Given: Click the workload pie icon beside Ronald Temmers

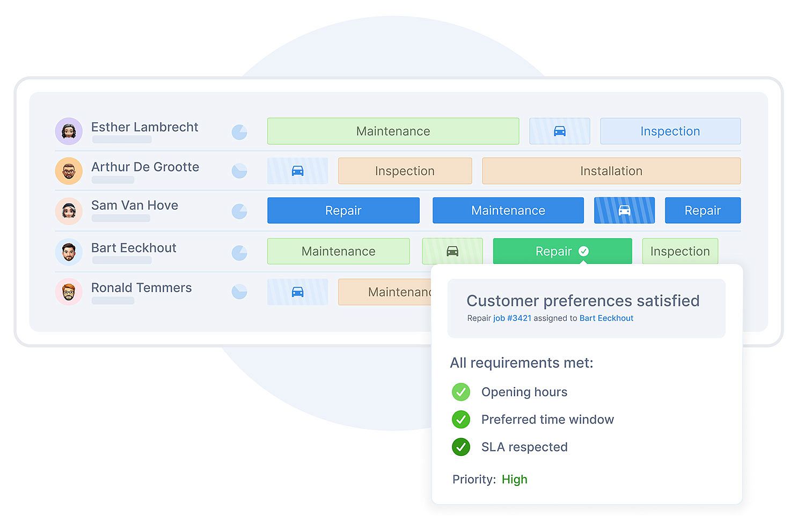Looking at the screenshot, I should (239, 292).
